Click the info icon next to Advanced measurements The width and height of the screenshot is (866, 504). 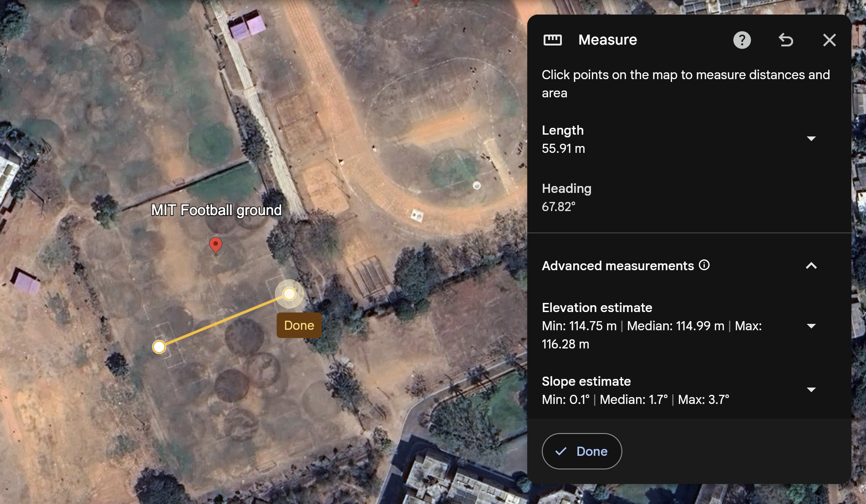[704, 265]
